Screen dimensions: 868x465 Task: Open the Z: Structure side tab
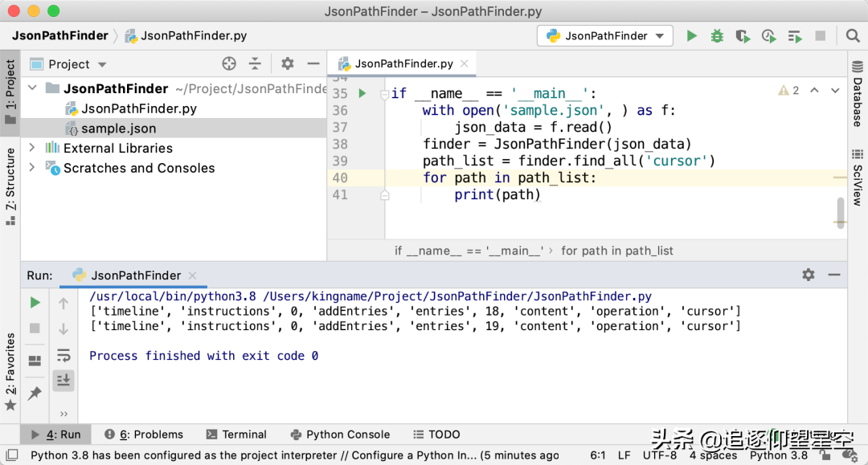[x=10, y=186]
